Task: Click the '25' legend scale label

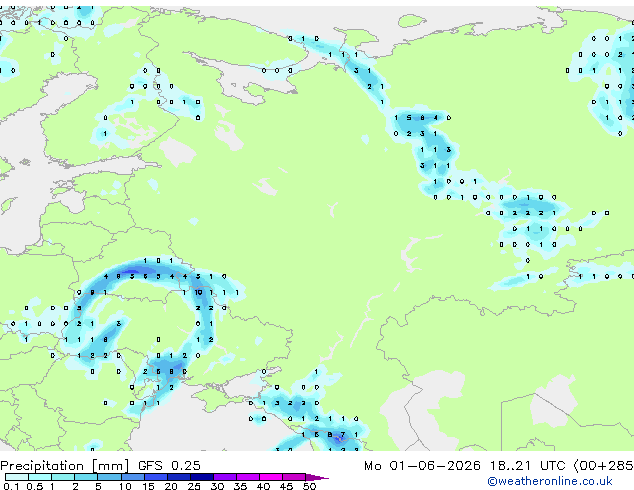Action: [x=194, y=486]
